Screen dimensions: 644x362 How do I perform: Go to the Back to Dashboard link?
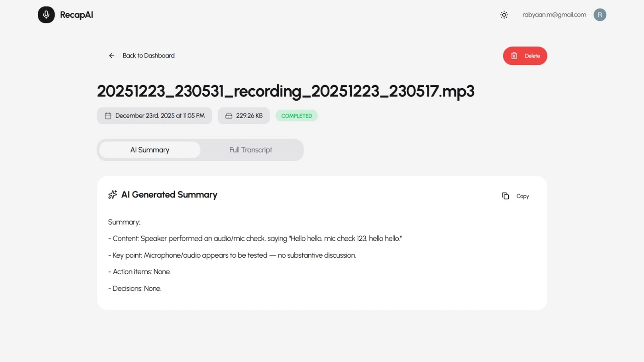148,56
